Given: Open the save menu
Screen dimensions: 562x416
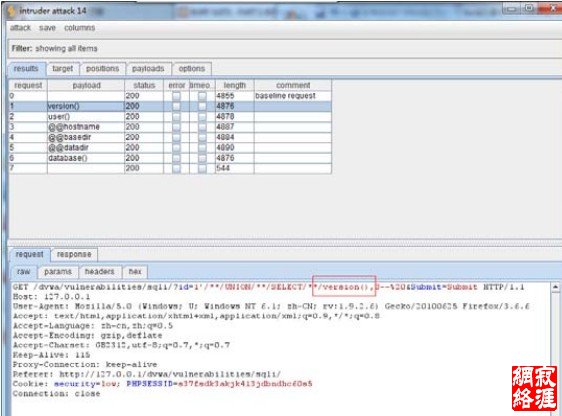Looking at the screenshot, I should click(x=47, y=28).
